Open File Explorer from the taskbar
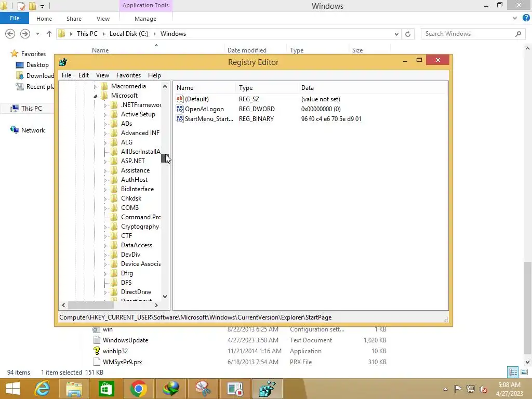 point(74,389)
